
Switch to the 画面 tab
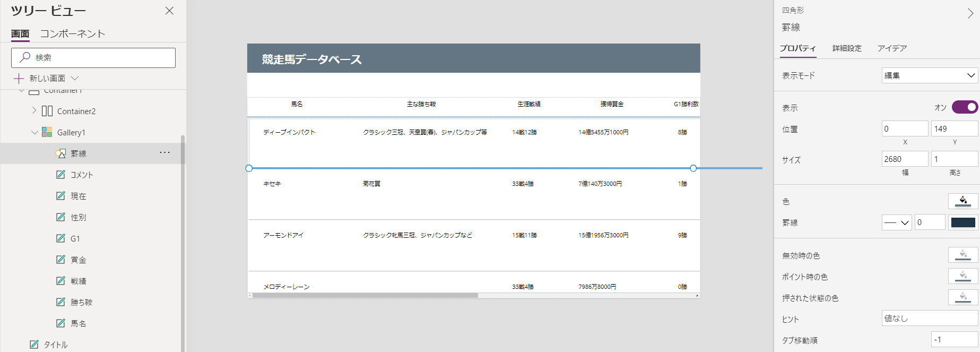pos(20,33)
